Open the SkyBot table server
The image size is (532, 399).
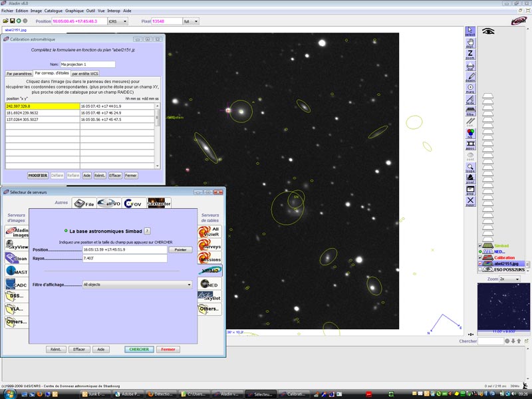(x=209, y=297)
